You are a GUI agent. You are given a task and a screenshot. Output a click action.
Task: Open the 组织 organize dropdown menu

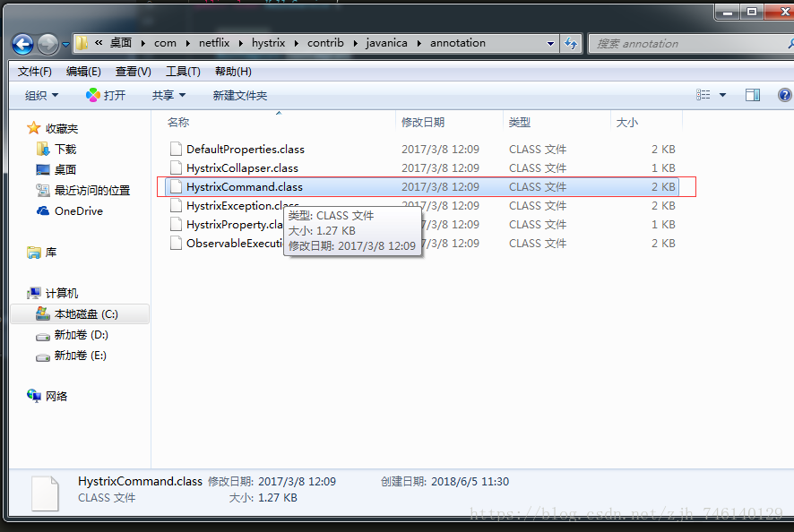pos(41,95)
